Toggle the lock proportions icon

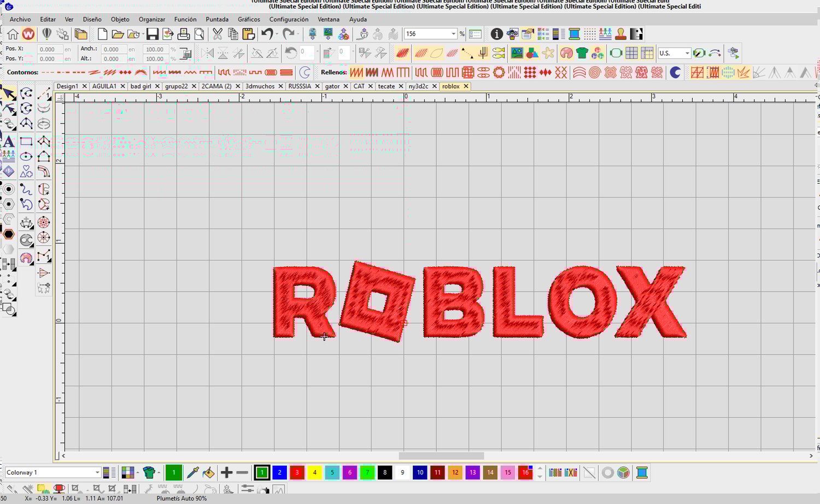(186, 54)
